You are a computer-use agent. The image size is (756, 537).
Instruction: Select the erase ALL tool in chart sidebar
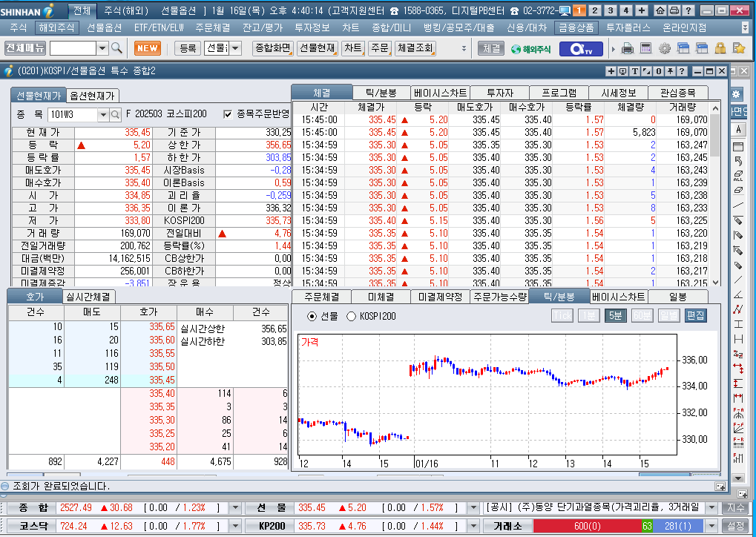pyautogui.click(x=738, y=176)
